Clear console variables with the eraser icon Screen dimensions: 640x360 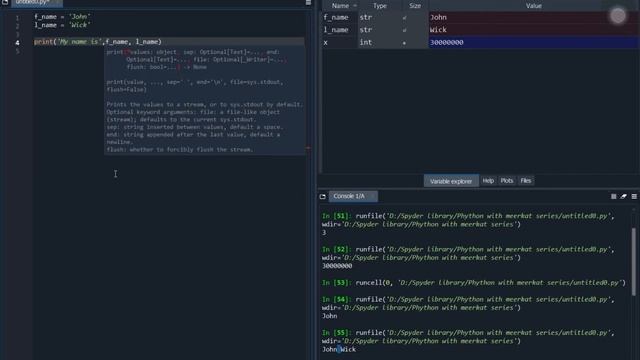[x=623, y=196]
